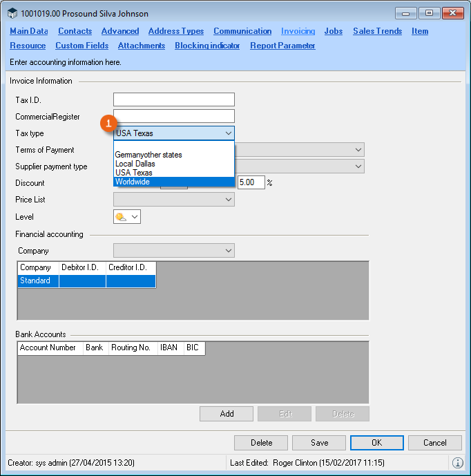
Task: Click the Add bank account button
Action: (227, 414)
